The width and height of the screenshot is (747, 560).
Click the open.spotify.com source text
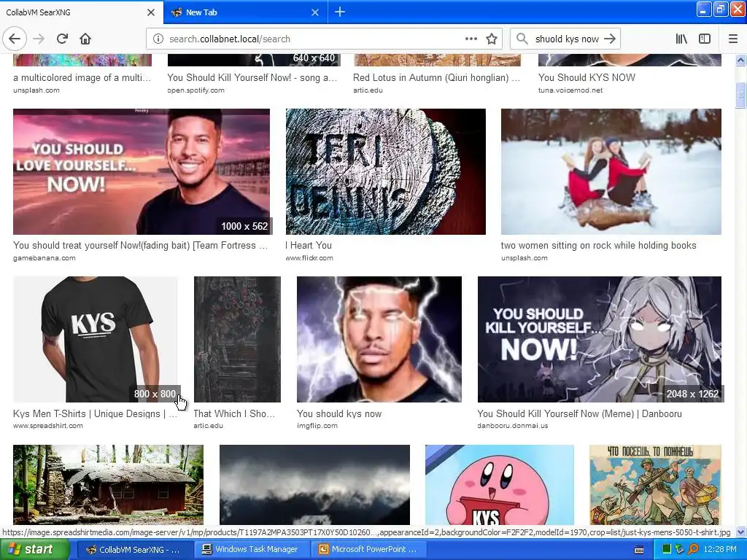click(x=196, y=90)
